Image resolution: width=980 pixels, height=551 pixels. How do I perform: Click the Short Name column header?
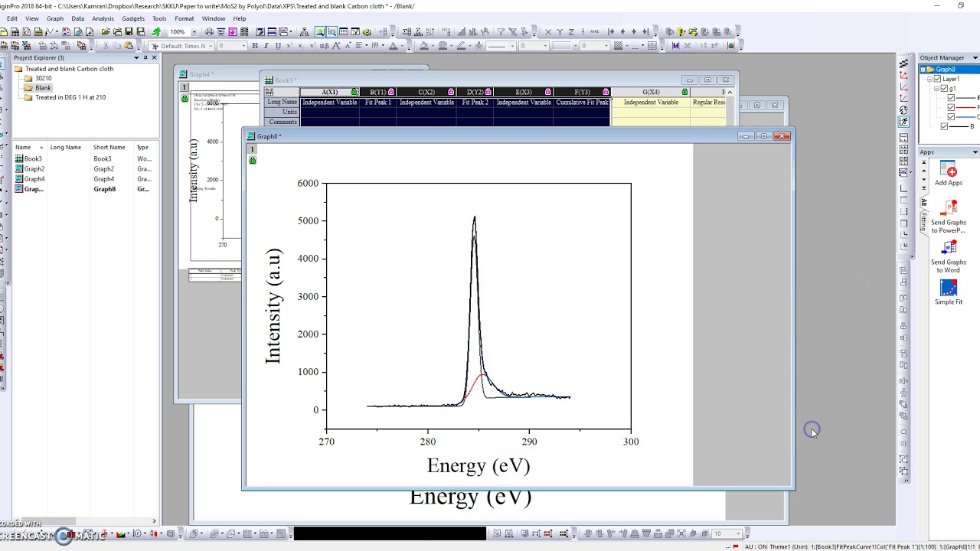click(x=109, y=147)
